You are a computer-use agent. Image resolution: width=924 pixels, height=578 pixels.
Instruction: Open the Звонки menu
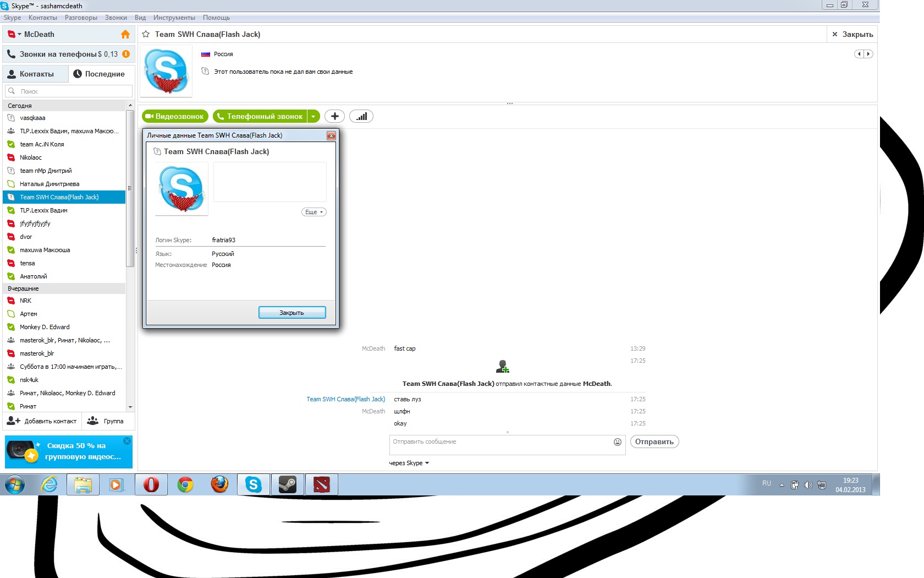point(116,18)
